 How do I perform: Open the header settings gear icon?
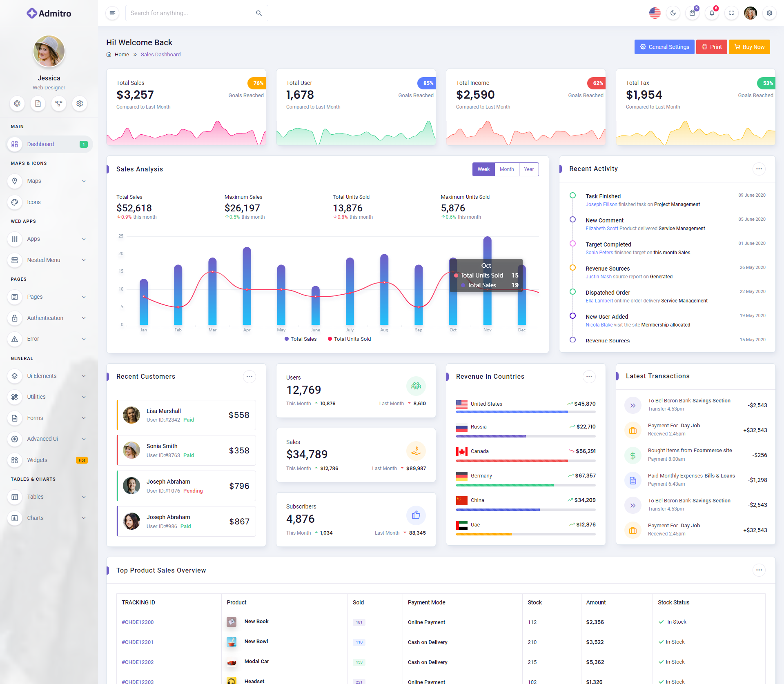[x=769, y=13]
